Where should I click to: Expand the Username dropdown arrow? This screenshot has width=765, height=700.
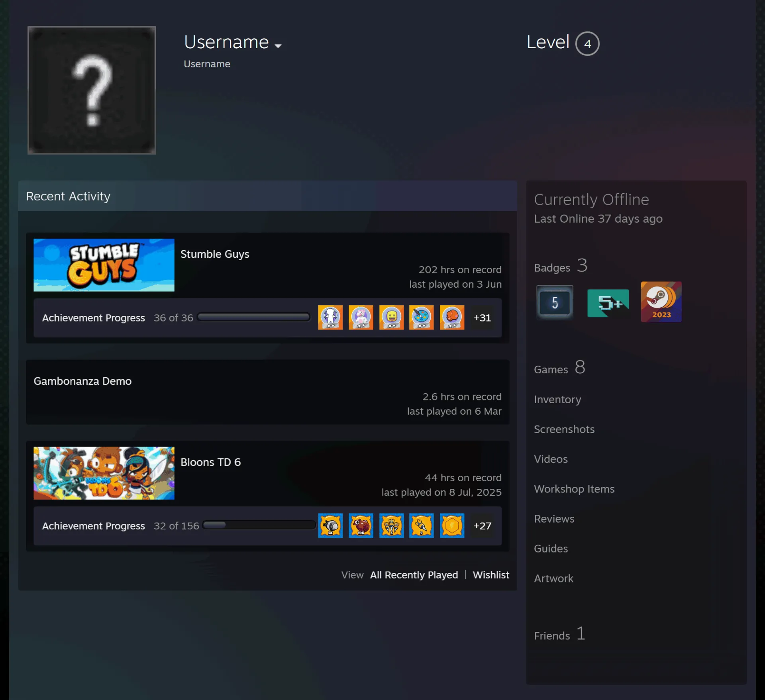tap(278, 46)
